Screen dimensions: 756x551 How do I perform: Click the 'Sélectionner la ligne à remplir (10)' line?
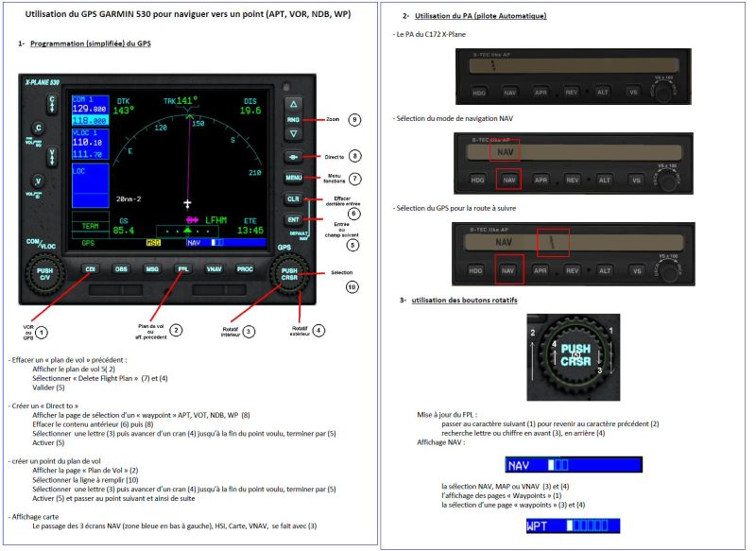pyautogui.click(x=85, y=480)
